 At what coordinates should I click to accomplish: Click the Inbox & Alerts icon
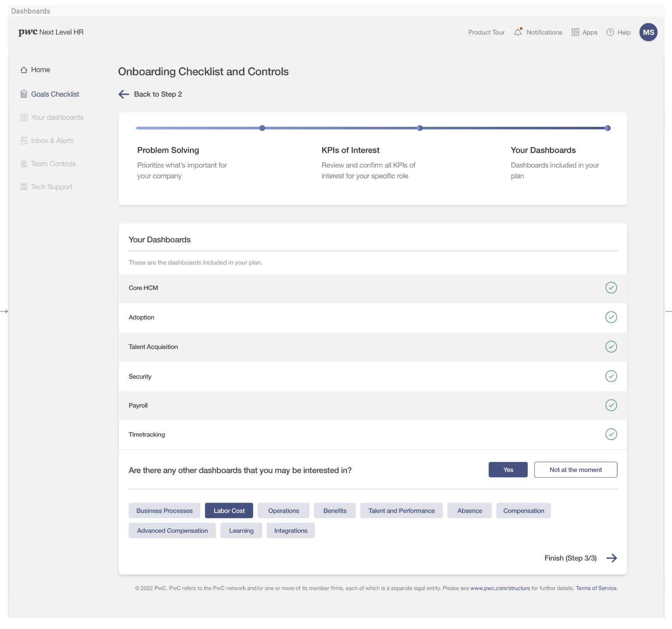click(24, 140)
